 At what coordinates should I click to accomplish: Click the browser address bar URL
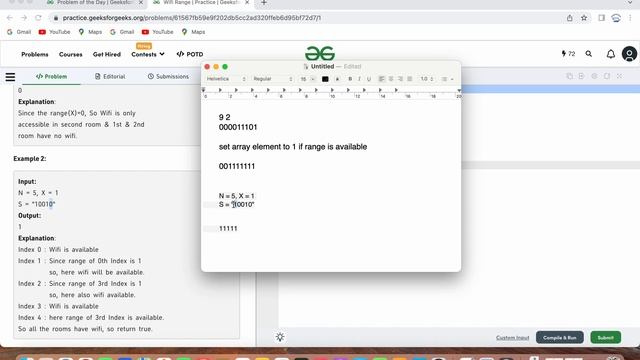click(x=192, y=18)
